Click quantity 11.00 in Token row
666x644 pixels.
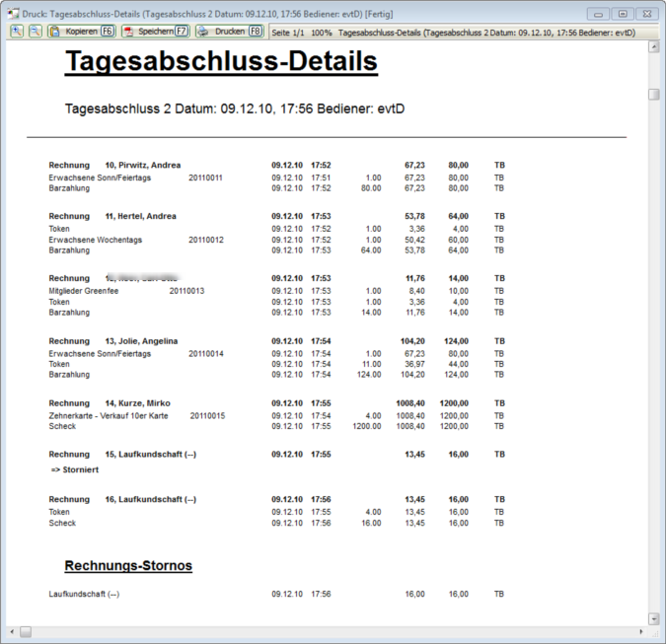pos(372,364)
